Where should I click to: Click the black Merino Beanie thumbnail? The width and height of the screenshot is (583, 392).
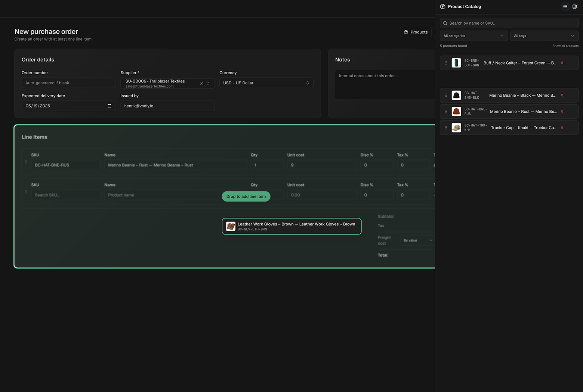(456, 95)
